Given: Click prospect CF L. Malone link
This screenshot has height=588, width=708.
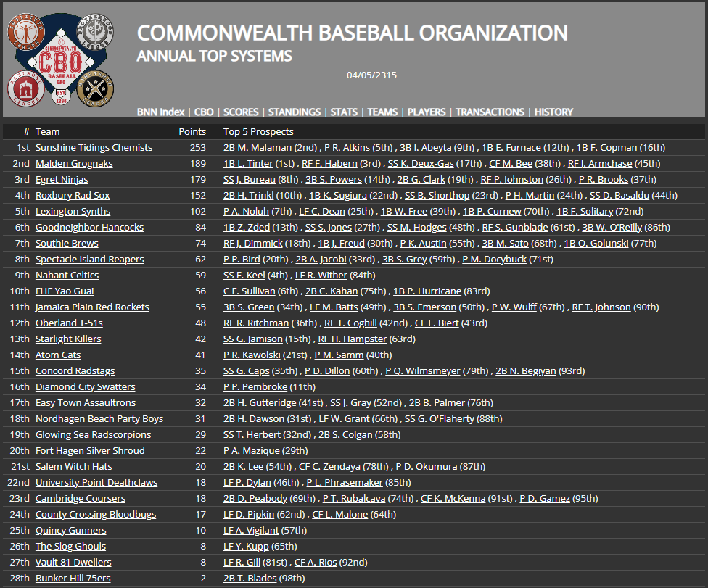Looking at the screenshot, I should click(340, 514).
